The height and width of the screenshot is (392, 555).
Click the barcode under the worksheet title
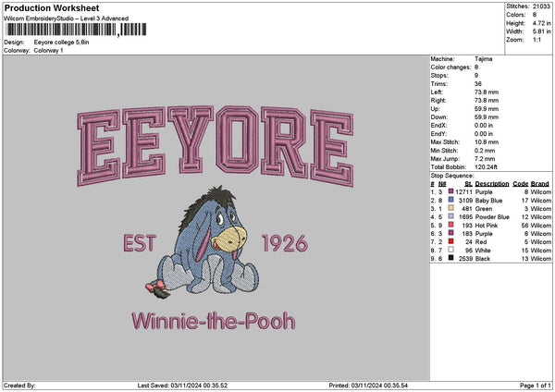[76, 30]
